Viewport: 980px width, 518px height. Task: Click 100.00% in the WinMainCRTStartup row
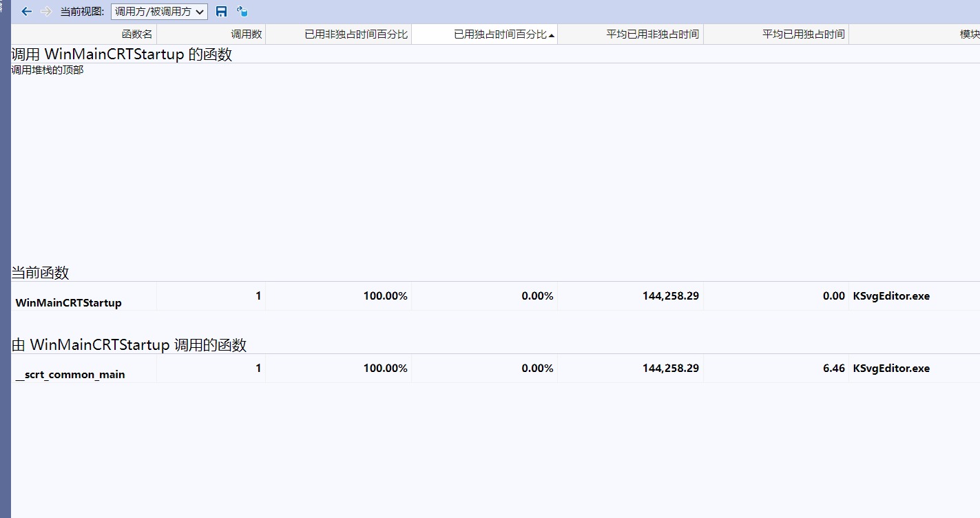[386, 296]
